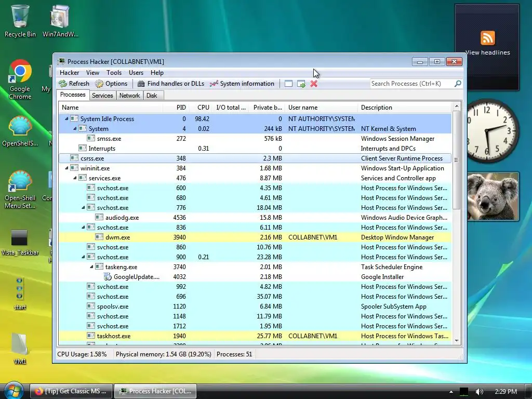This screenshot has height=399, width=532.
Task: Select the Recycle Bin desktop icon
Action: click(20, 21)
